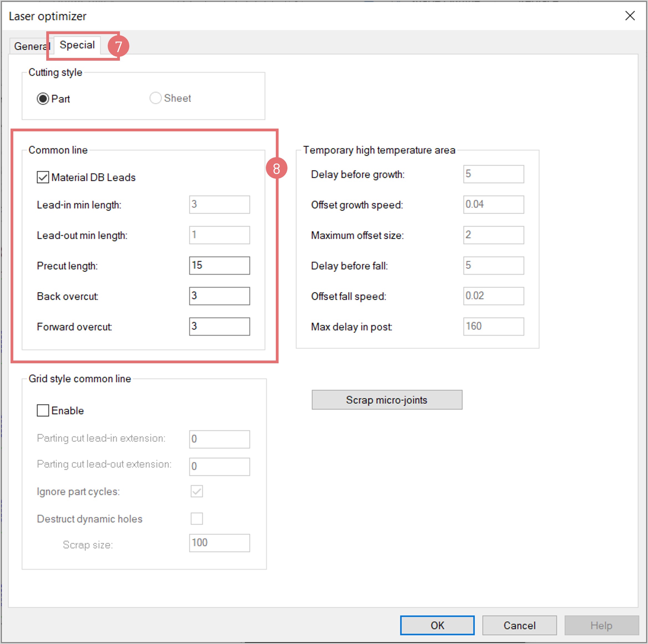
Task: Select the Part cutting style radio button
Action: tap(43, 99)
